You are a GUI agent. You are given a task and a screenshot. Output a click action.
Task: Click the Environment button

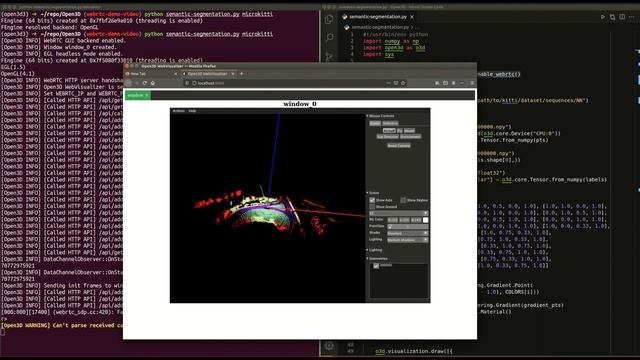click(411, 137)
